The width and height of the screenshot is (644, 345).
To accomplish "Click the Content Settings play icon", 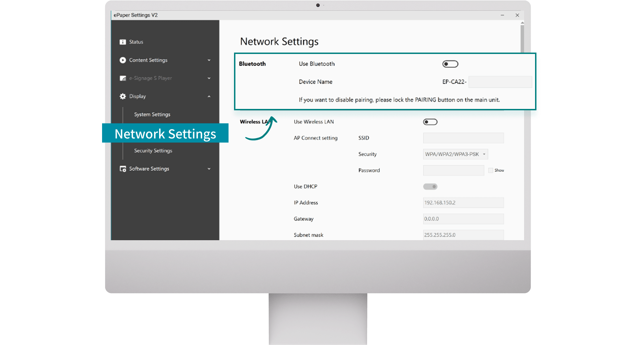I will (123, 60).
